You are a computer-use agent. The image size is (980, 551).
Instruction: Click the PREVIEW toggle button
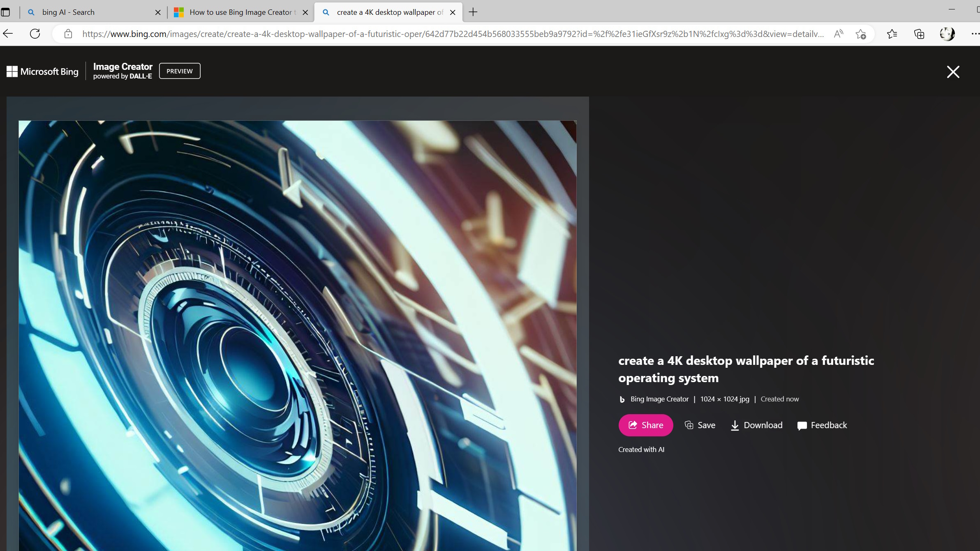click(179, 71)
